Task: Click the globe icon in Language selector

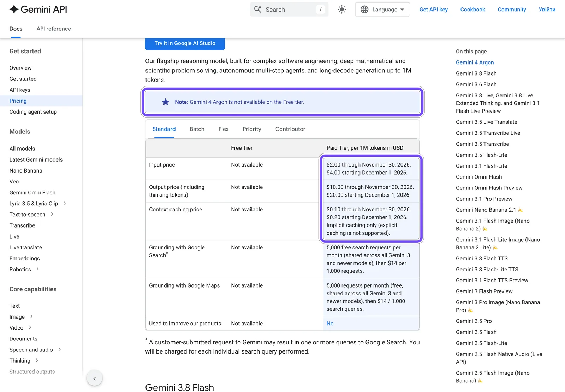Action: point(364,10)
